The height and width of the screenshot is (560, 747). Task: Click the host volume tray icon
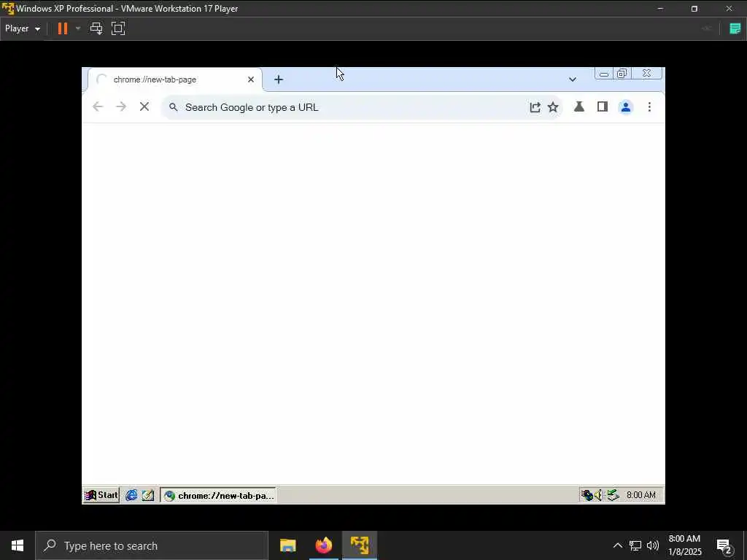pos(653,545)
